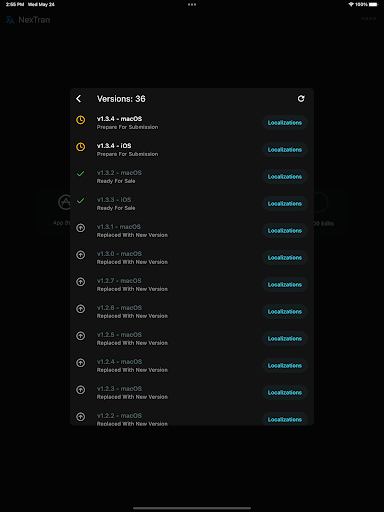Open Localizations for v1.2.5 macOS

[x=285, y=339]
